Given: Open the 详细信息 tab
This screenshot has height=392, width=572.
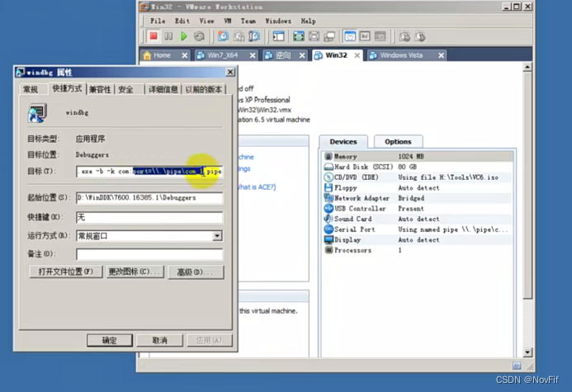Looking at the screenshot, I should (163, 89).
